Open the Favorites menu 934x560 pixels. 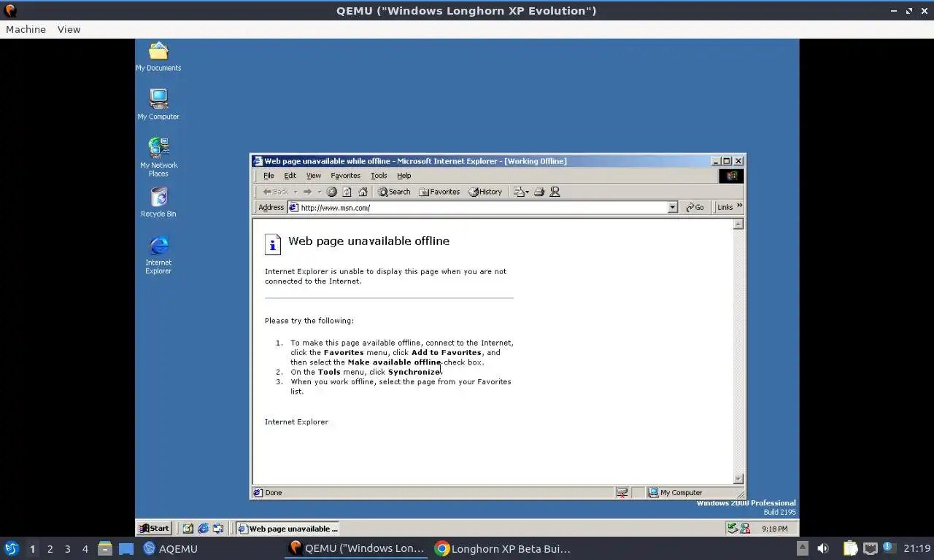(x=345, y=176)
